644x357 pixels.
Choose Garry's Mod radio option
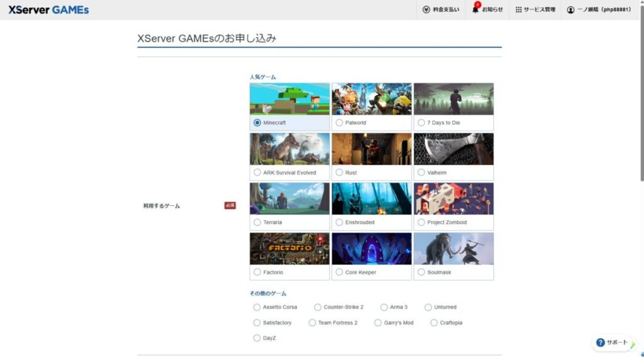[x=378, y=323]
